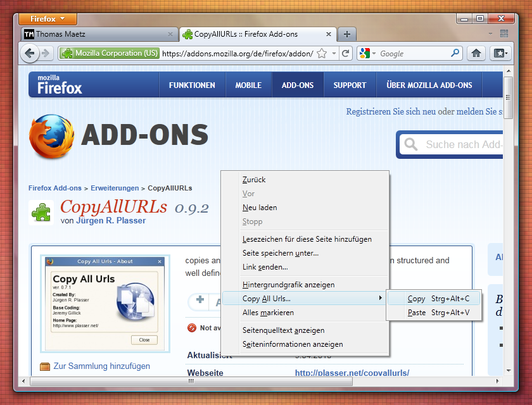Viewport: 532px width, 405px height.
Task: Click the new tab plus button
Action: 346,34
